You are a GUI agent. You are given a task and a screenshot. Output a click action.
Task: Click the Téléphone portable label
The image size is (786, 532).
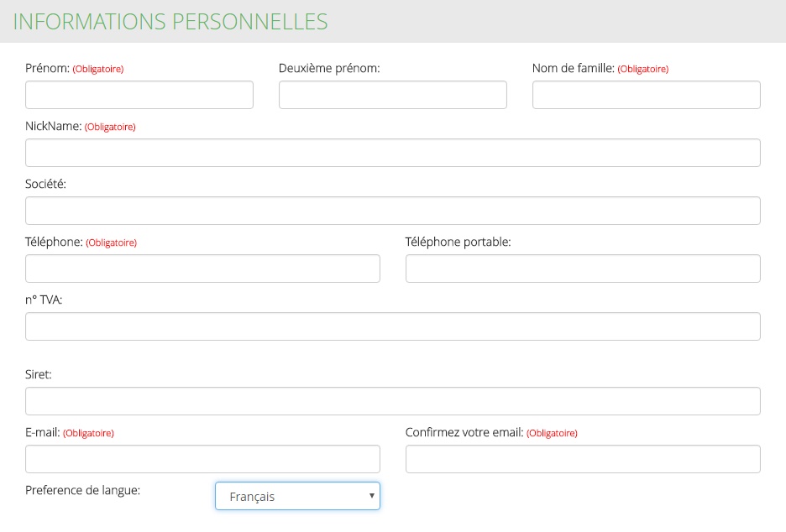pos(458,242)
